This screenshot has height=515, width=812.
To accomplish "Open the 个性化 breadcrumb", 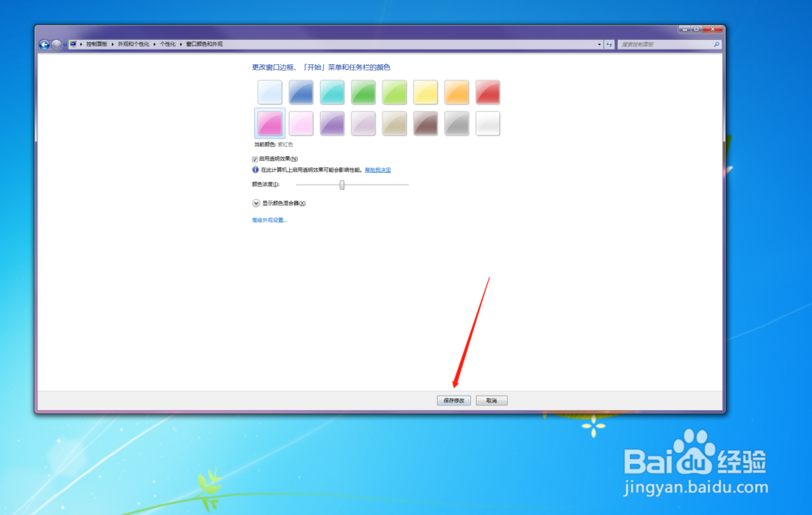I will [x=167, y=44].
